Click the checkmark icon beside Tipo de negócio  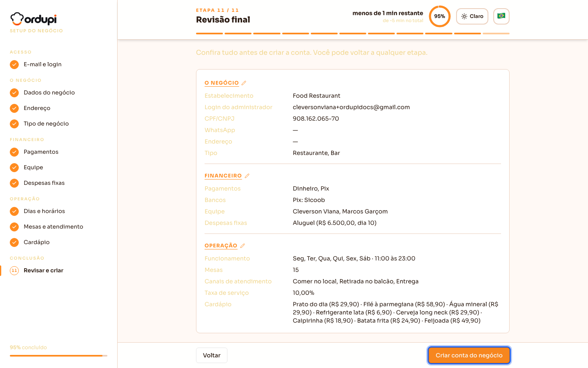(x=14, y=124)
